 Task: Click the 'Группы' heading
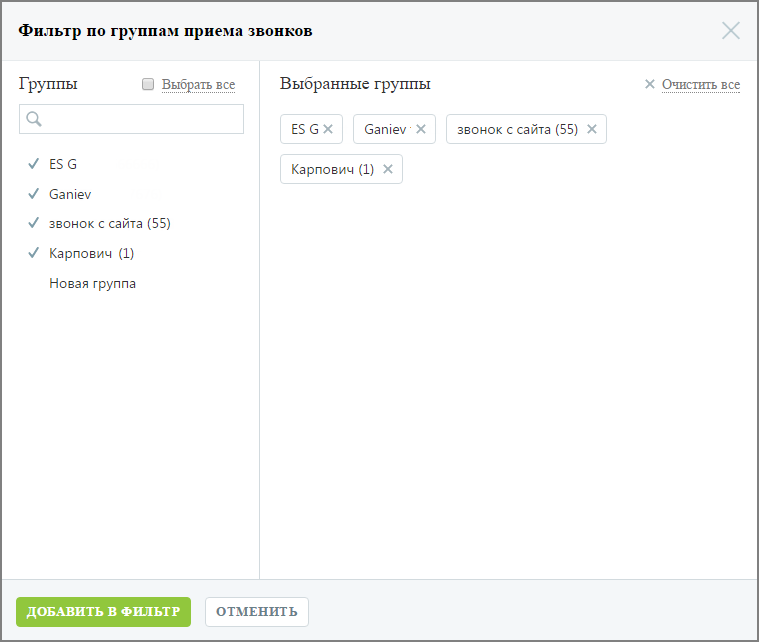(48, 84)
